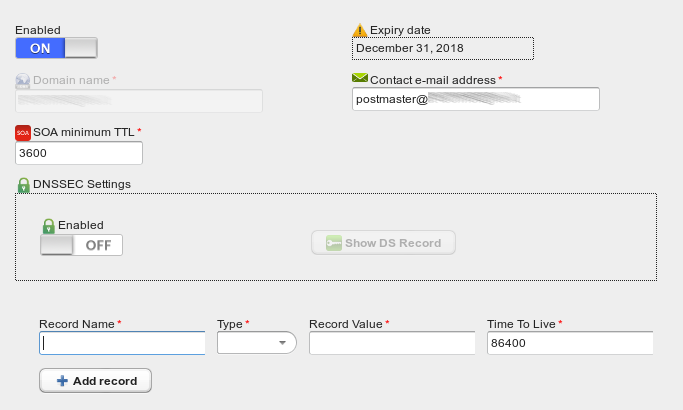Click the padlock icon next to DNSSEC Enabled
Image resolution: width=683 pixels, height=410 pixels.
point(48,226)
